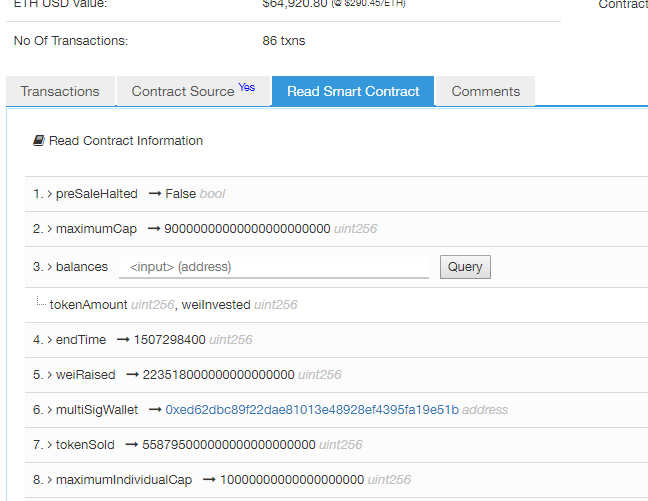The height and width of the screenshot is (501, 648).
Task: Click the preSaleHalted function name
Action: (x=97, y=194)
